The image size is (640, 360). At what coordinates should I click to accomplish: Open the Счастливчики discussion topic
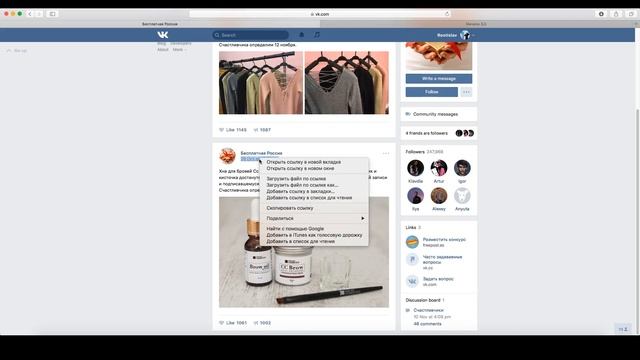(428, 310)
